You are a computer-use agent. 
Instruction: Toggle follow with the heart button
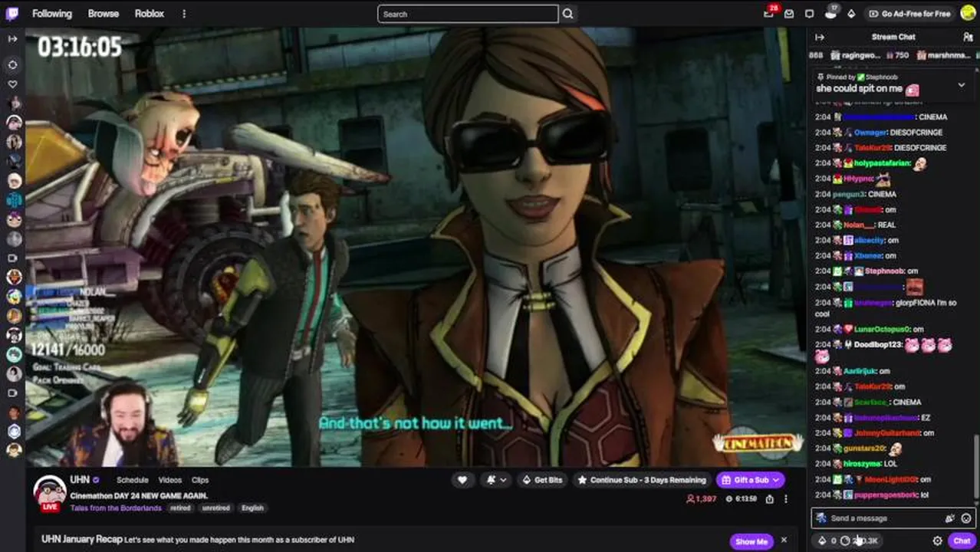tap(462, 480)
